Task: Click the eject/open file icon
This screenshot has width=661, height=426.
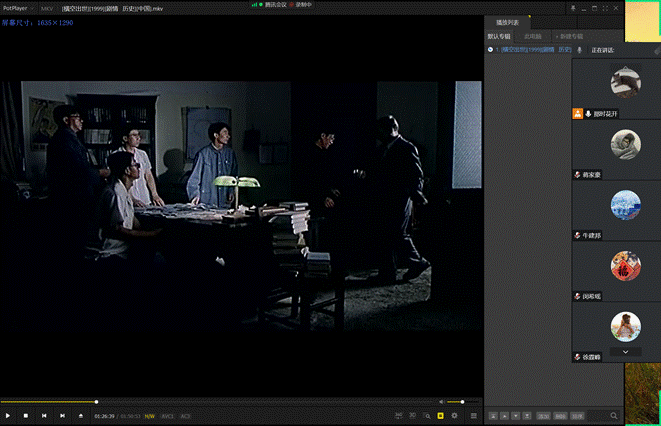Action: (81, 415)
